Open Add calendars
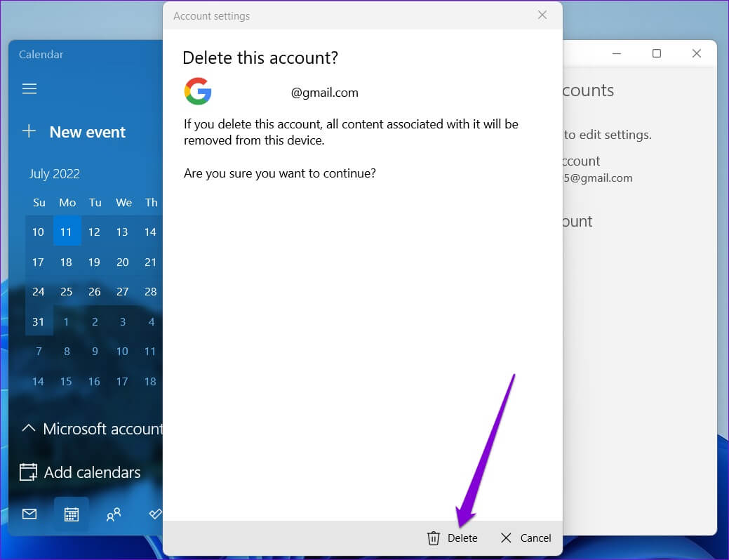The height and width of the screenshot is (560, 729). coord(81,472)
